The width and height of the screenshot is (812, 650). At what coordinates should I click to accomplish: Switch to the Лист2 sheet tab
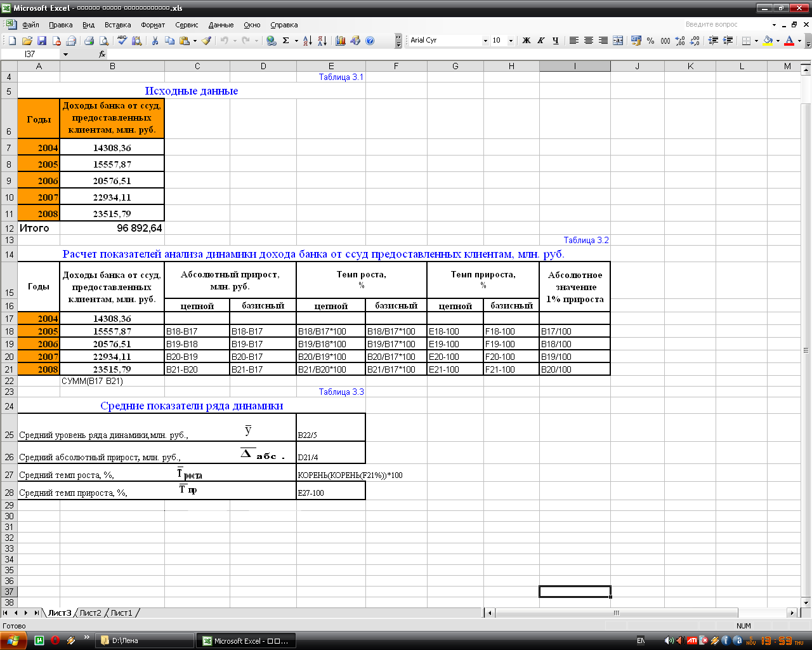[90, 613]
